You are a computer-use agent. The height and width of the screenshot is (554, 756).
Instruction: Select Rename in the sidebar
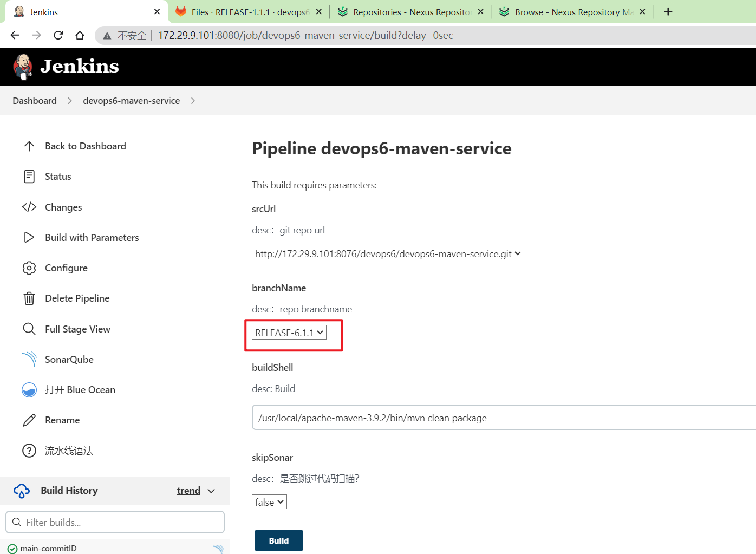coord(62,420)
